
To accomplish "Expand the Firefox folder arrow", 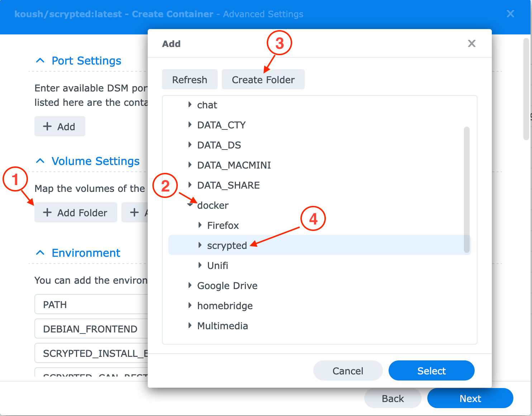I will click(200, 225).
